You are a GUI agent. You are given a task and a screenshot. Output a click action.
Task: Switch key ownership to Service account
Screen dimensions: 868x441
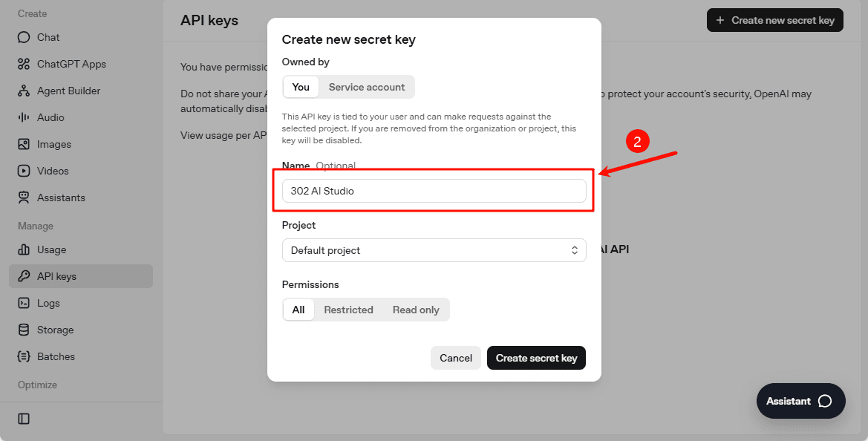coord(366,87)
